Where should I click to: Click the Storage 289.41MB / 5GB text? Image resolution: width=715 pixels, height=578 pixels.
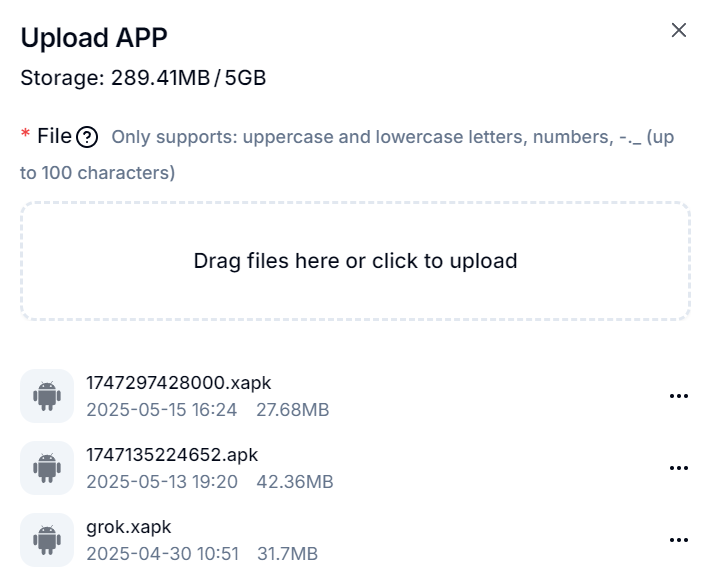point(143,77)
